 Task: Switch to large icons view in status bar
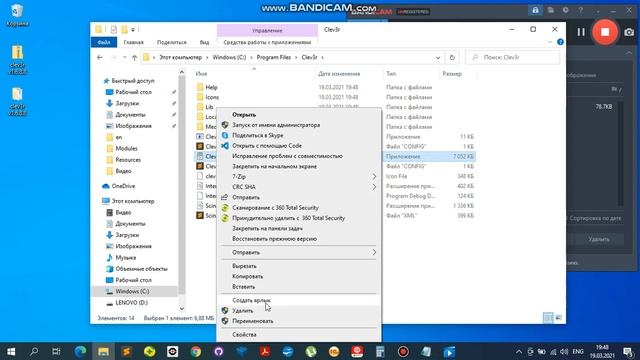tap(558, 318)
